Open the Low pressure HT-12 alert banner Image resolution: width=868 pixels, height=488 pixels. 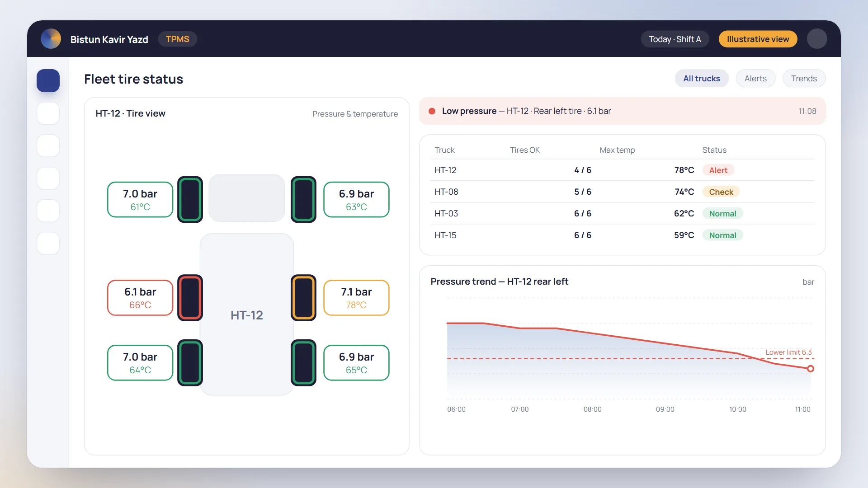(622, 111)
